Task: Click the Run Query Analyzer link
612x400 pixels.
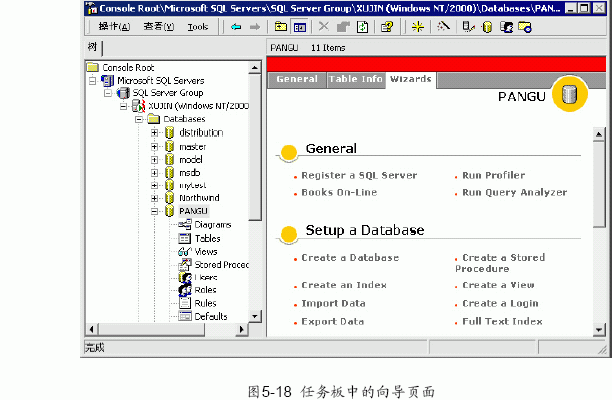Action: coord(514,192)
